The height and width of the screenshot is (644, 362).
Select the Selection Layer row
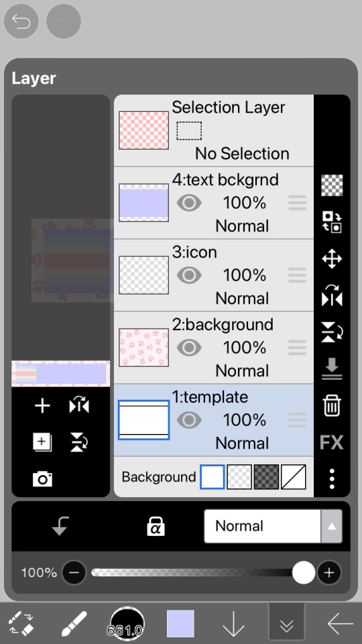click(x=213, y=131)
